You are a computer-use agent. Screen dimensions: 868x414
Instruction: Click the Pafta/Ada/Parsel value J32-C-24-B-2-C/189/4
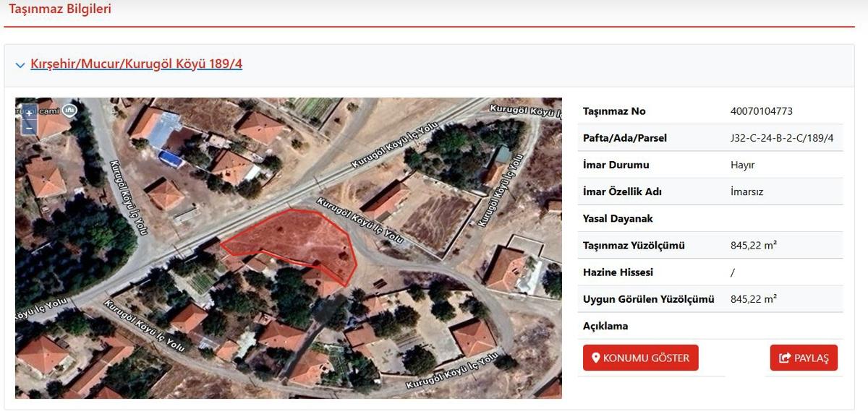coord(782,138)
